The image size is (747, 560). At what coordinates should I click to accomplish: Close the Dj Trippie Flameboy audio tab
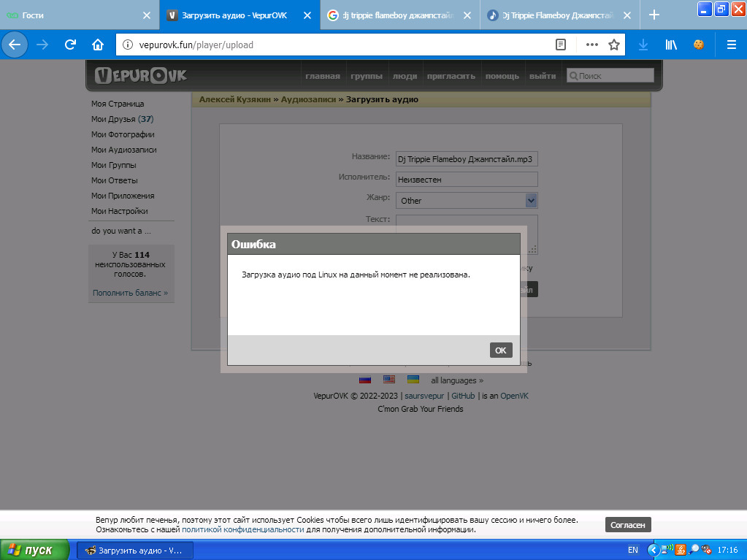click(x=627, y=15)
